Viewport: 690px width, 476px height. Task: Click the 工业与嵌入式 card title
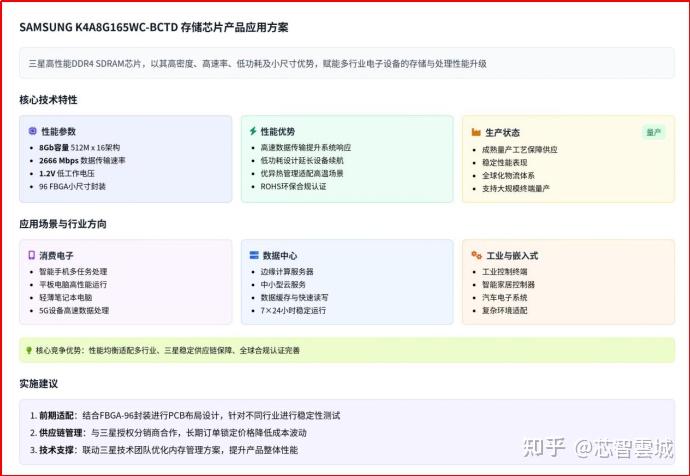click(512, 256)
